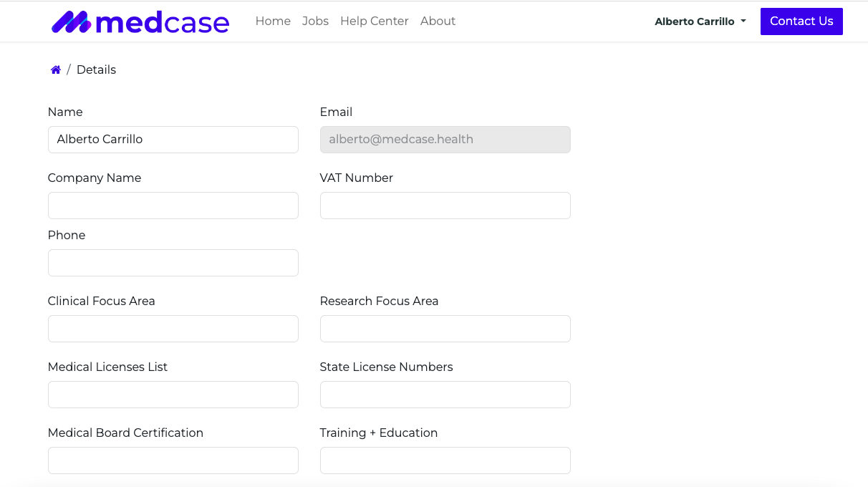The width and height of the screenshot is (868, 487).
Task: Click the Email label
Action: click(336, 112)
